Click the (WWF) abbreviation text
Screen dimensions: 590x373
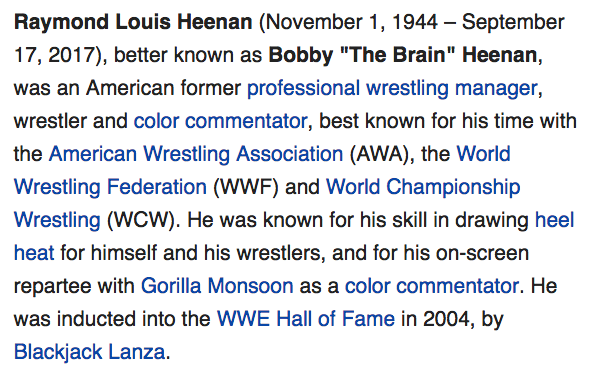point(246,187)
